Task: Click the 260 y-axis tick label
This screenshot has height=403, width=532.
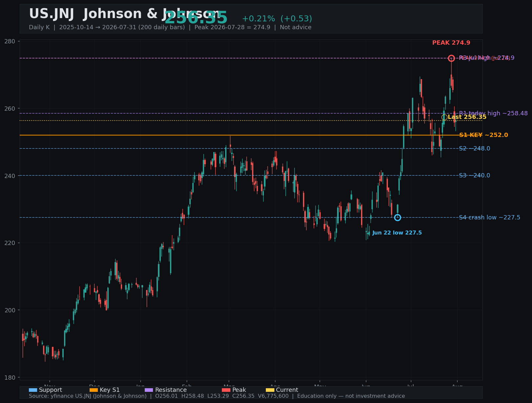Action: pyautogui.click(x=10, y=108)
